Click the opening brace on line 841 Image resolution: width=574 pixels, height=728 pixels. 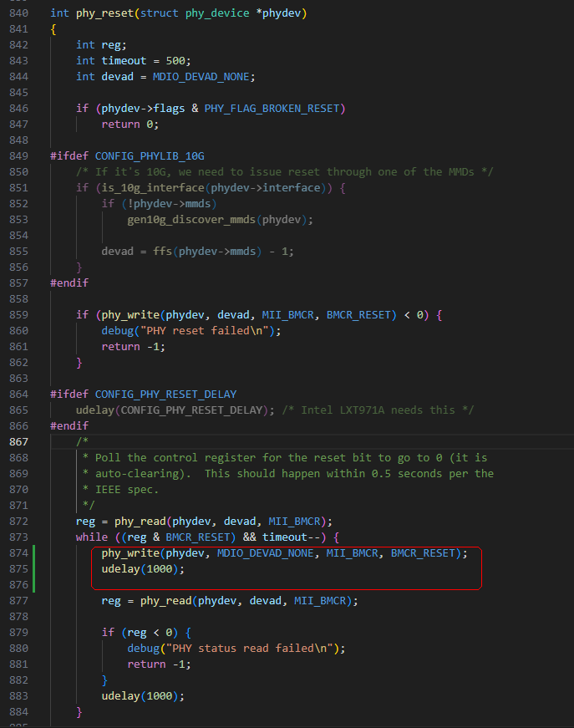pos(53,29)
